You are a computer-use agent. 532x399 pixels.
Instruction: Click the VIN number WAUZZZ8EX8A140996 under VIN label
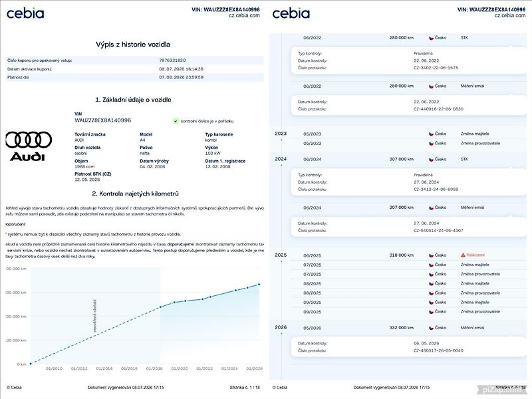click(102, 120)
